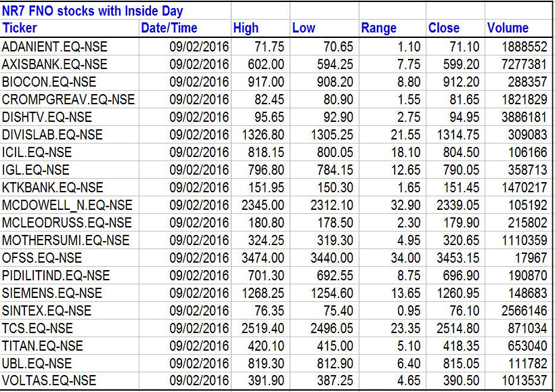Select the Close column header
This screenshot has height=392, width=555.
444,28
